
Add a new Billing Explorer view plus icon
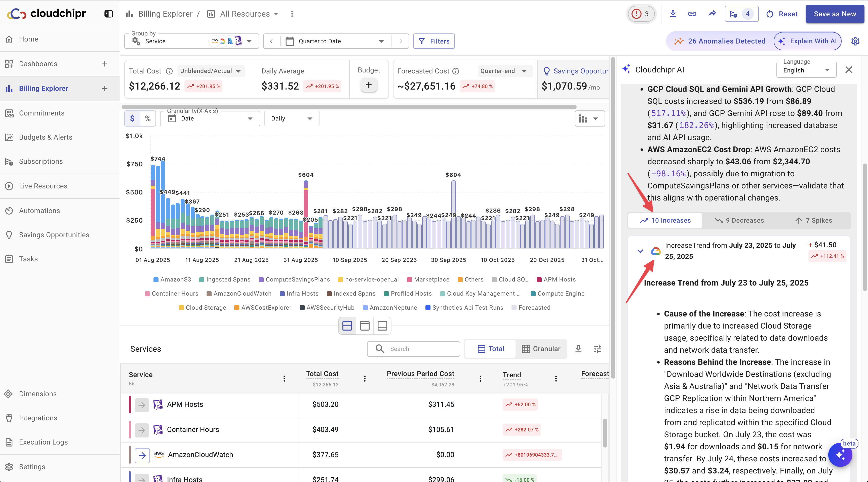click(105, 88)
